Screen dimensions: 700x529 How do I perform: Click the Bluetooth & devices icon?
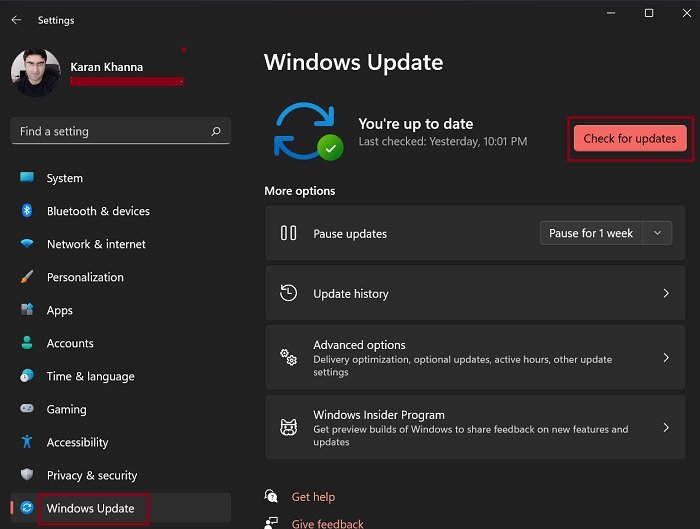[27, 211]
